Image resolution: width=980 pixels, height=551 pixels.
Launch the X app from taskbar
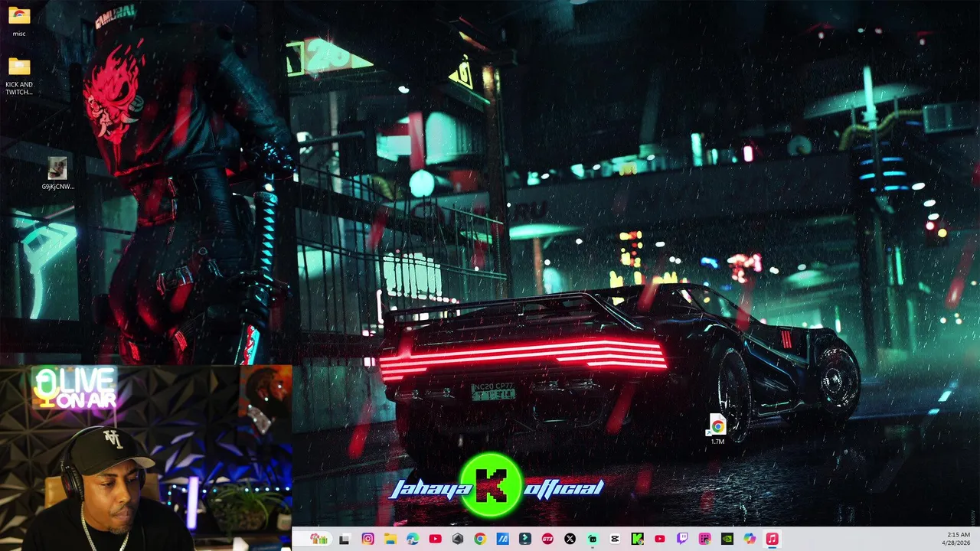tap(570, 539)
